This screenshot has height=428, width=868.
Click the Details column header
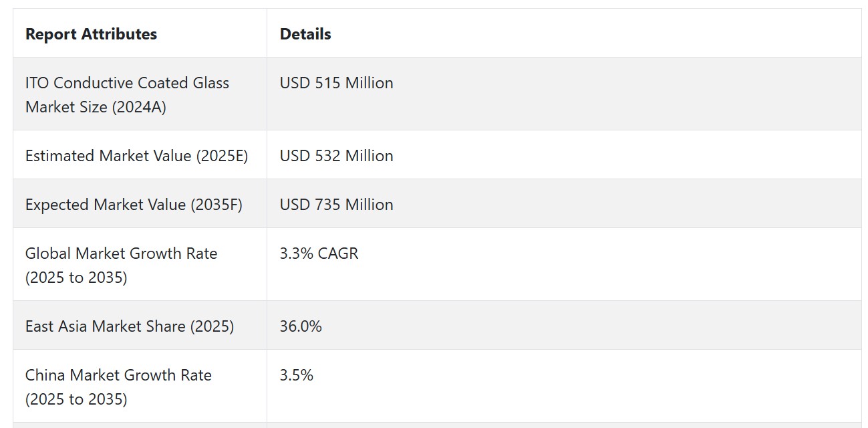[x=305, y=34]
